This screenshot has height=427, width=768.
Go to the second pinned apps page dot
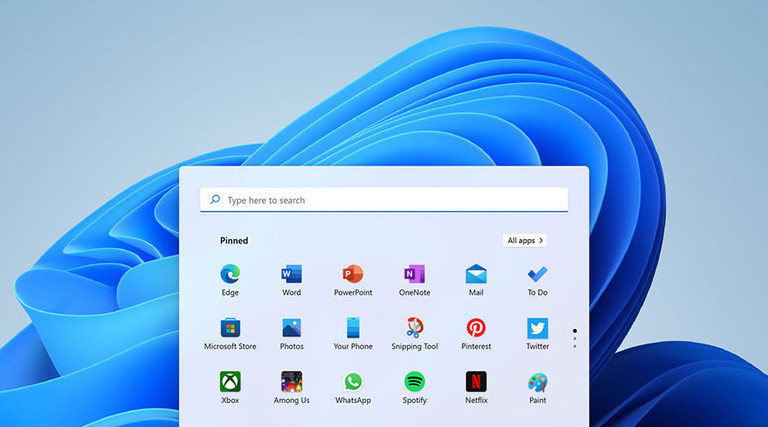point(575,339)
